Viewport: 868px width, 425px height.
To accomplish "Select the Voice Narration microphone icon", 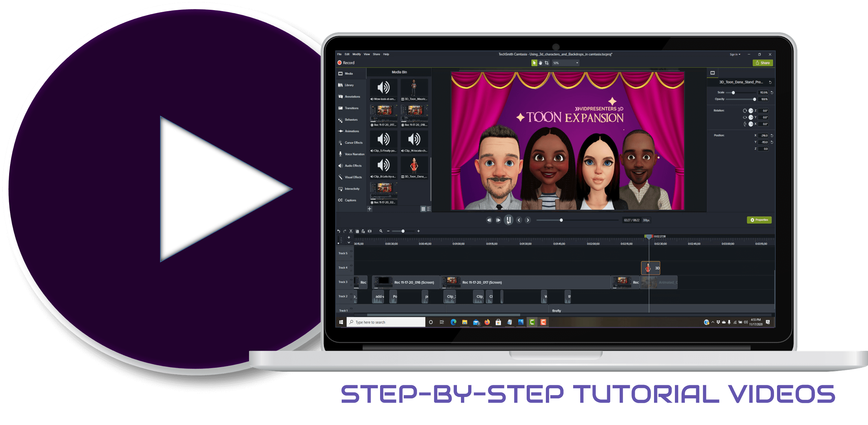I will pyautogui.click(x=340, y=154).
